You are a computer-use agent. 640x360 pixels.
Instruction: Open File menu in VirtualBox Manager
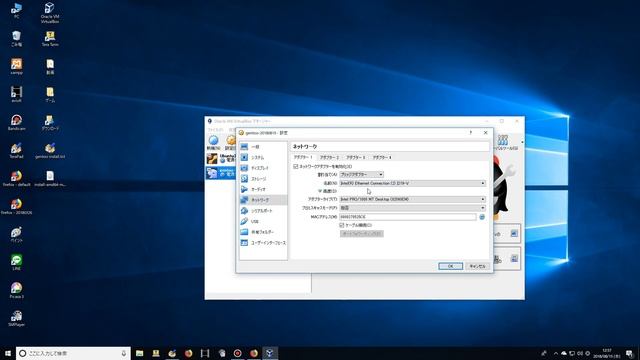coord(215,130)
